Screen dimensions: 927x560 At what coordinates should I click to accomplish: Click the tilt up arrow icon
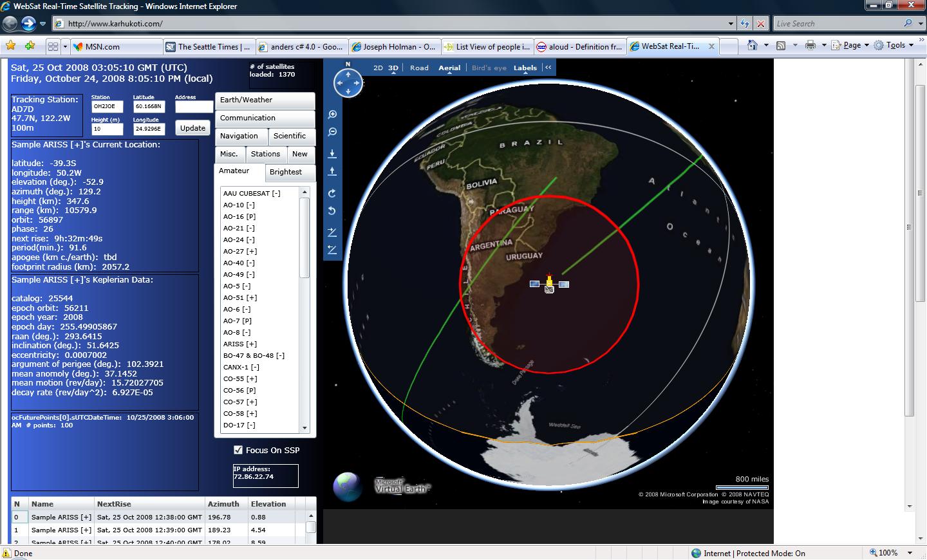(332, 171)
